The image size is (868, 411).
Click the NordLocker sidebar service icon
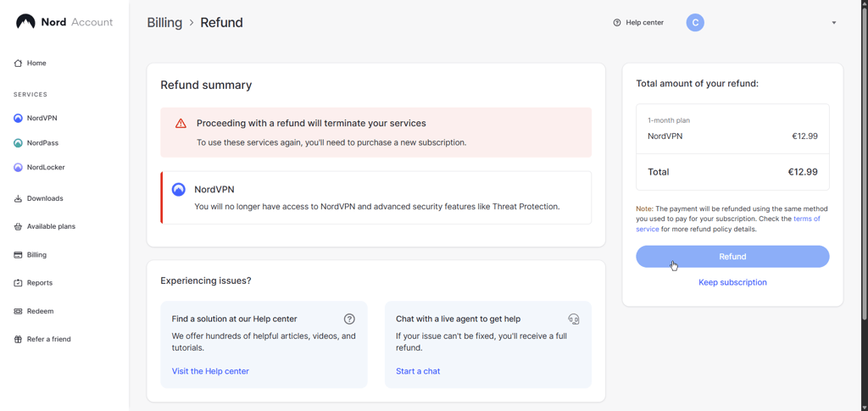(x=18, y=167)
